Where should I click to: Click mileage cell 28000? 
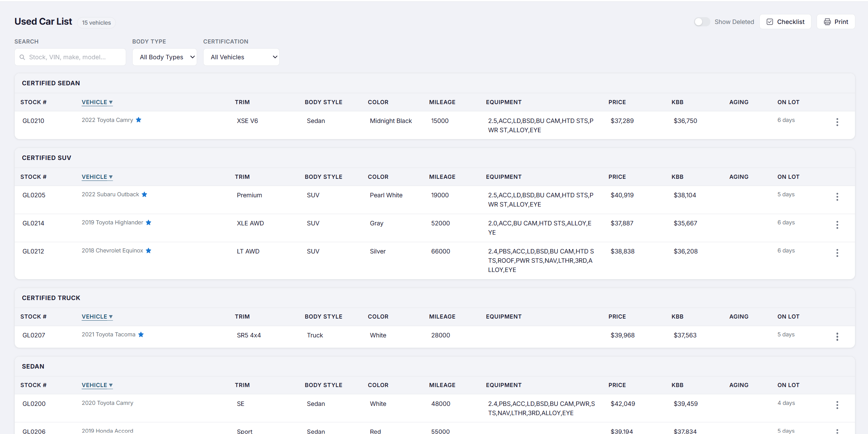click(440, 335)
